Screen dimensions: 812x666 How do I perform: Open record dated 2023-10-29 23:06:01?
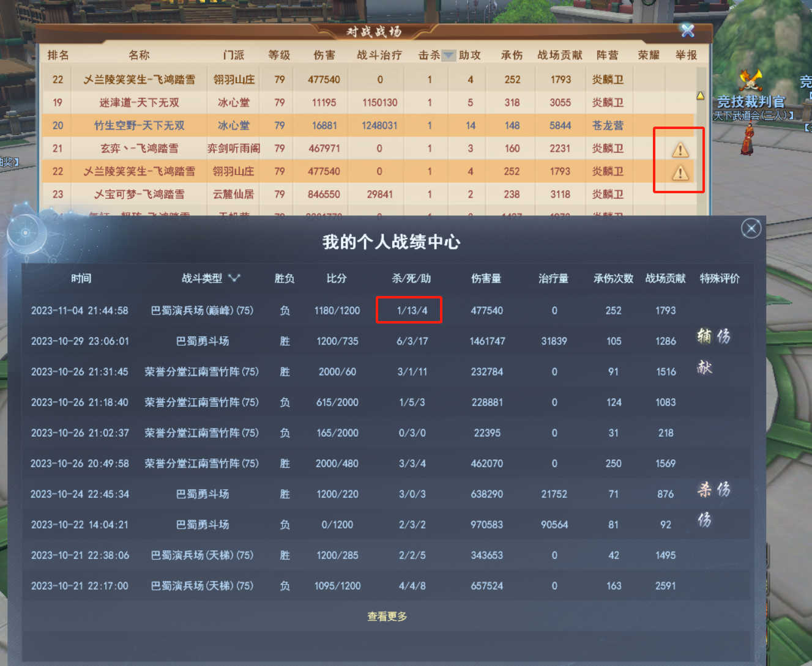click(x=387, y=341)
